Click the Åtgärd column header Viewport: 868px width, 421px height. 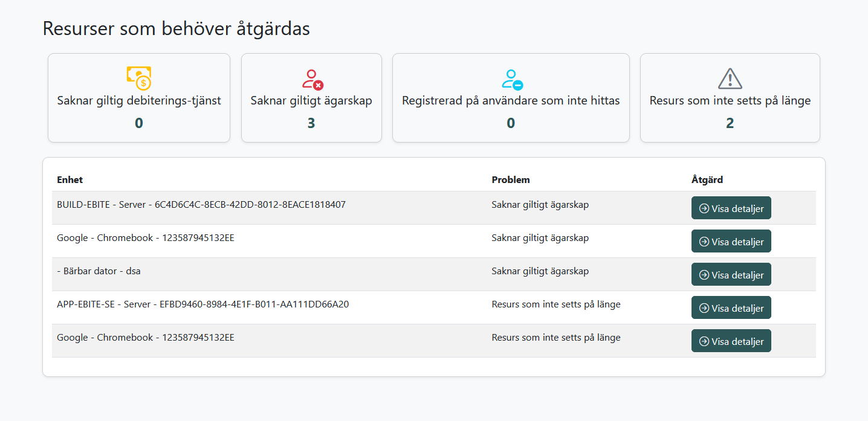click(x=707, y=180)
